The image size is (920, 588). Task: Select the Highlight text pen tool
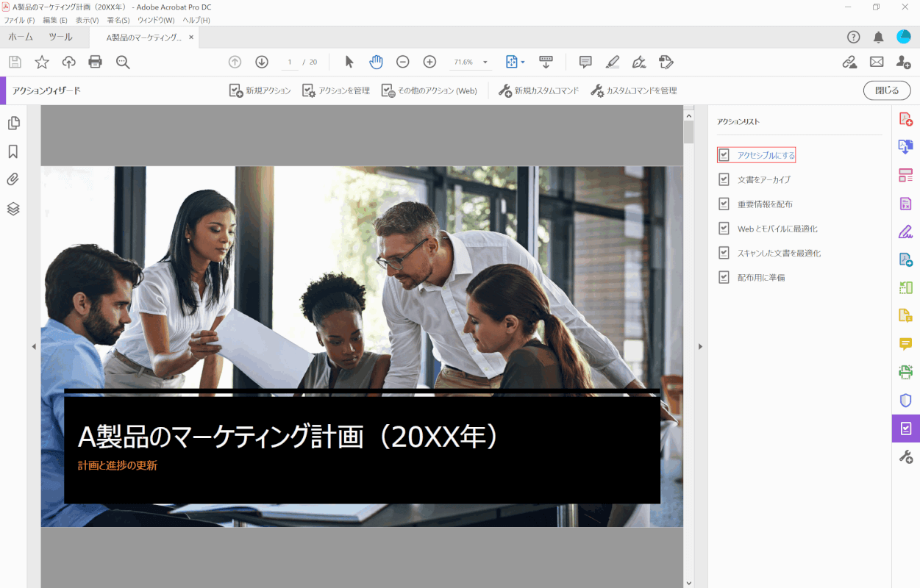tap(612, 62)
